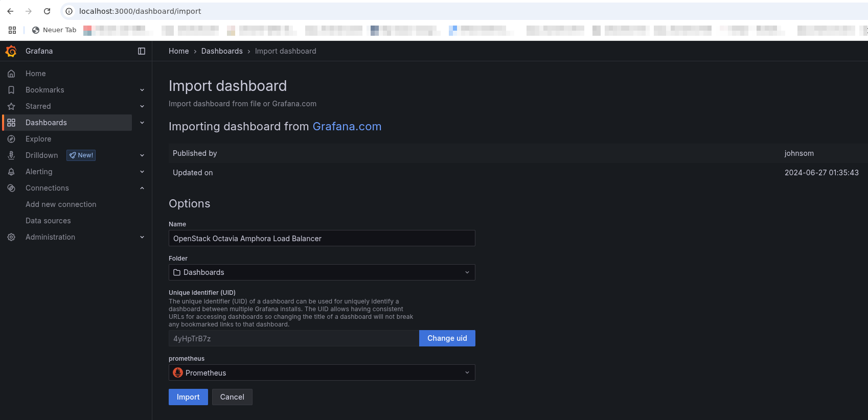Click the folder icon in Folder picker
868x420 pixels.
177,272
